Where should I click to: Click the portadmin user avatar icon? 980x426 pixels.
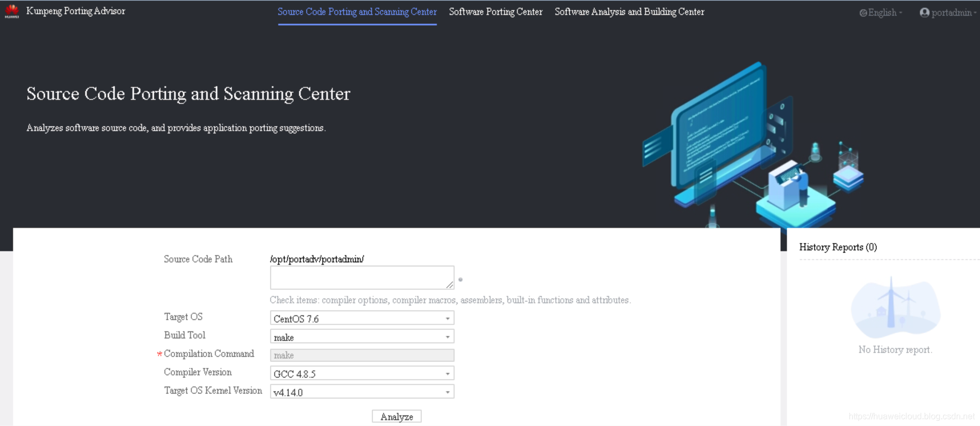924,12
